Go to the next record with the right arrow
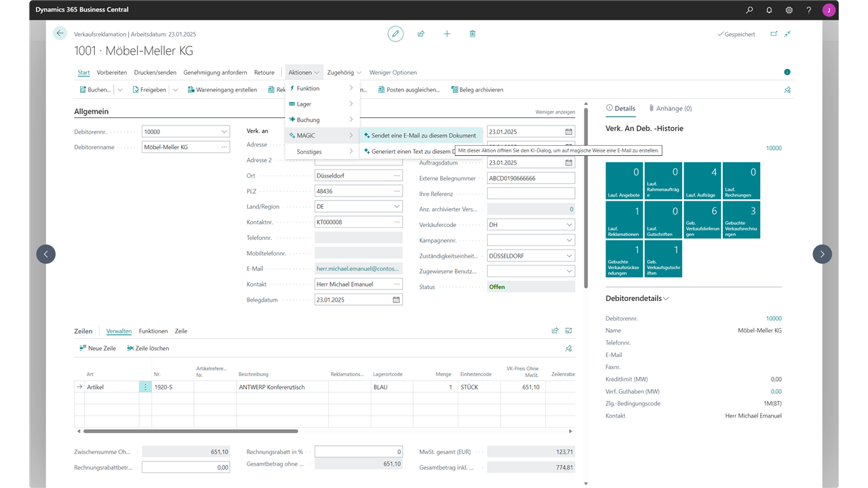This screenshot has width=868, height=488. 822,254
